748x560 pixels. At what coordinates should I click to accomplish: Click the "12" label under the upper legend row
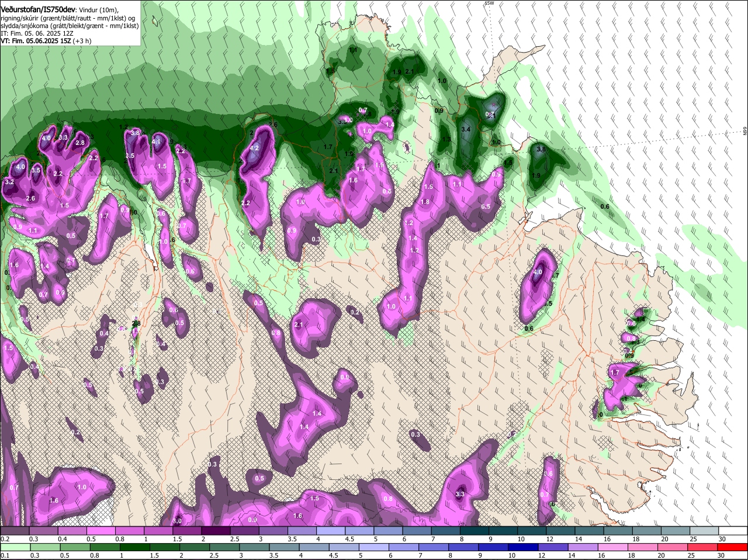point(550,539)
